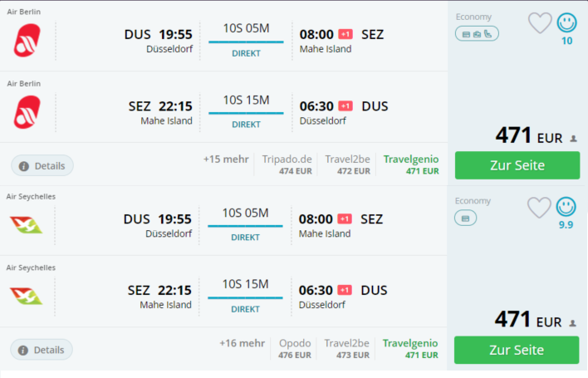Expand the +16 mehr providers list
Viewport: 588px width, 378px height.
pos(243,343)
